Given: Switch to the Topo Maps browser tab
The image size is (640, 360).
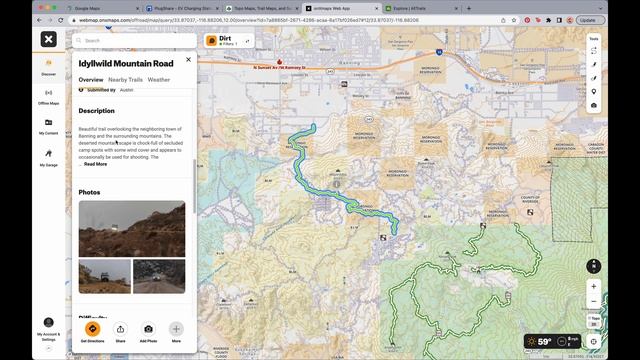Looking at the screenshot, I should [262, 8].
